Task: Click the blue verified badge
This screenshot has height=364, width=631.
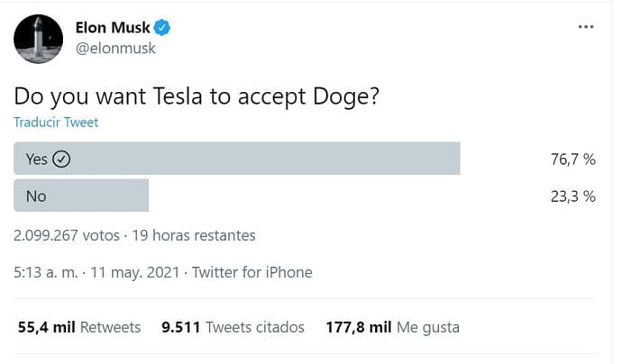Action: coord(162,28)
